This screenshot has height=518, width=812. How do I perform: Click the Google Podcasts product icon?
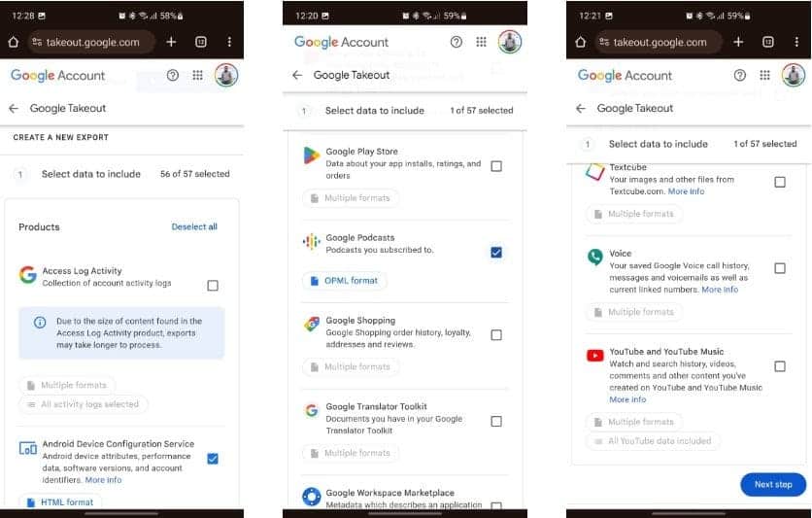point(311,241)
